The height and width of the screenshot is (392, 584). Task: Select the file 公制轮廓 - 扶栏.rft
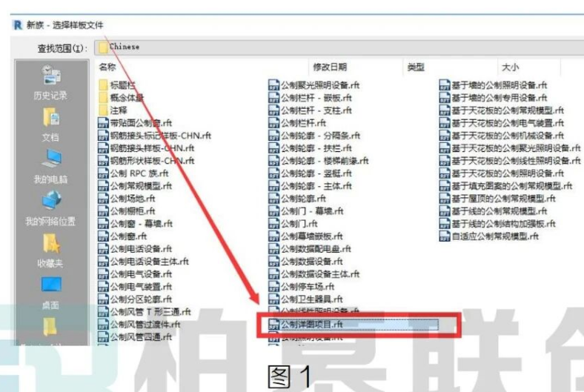click(x=311, y=148)
